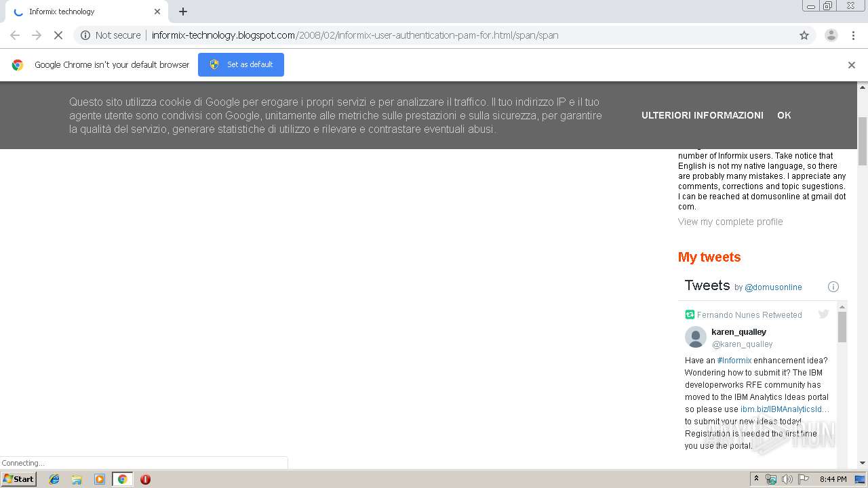The width and height of the screenshot is (868, 488).
Task: Open Chrome three-dot menu
Action: click(853, 35)
